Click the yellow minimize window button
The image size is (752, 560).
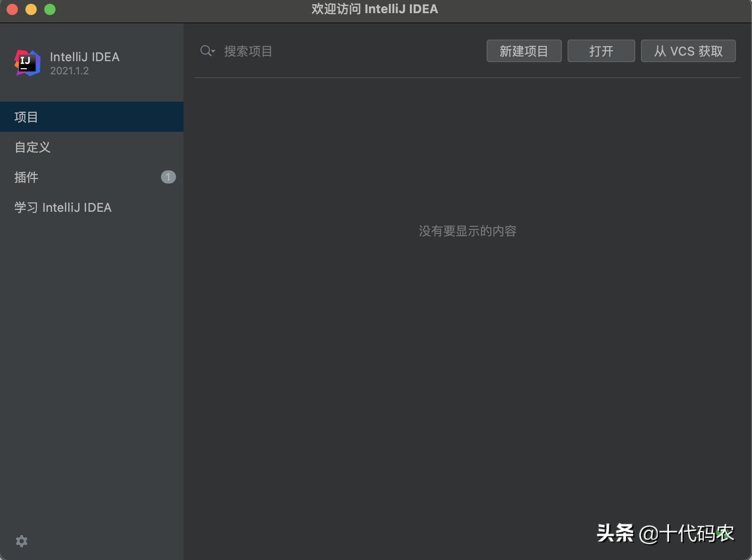click(x=31, y=9)
